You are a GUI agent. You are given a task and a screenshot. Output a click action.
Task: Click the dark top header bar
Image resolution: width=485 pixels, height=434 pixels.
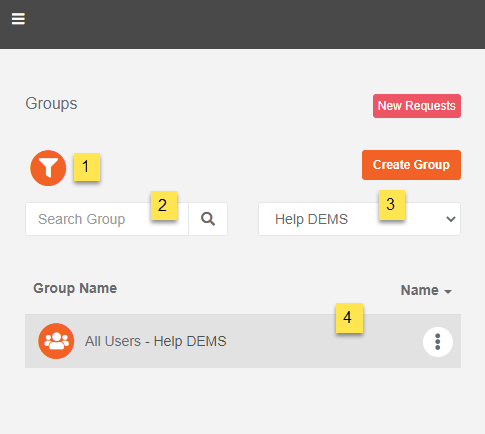(242, 24)
